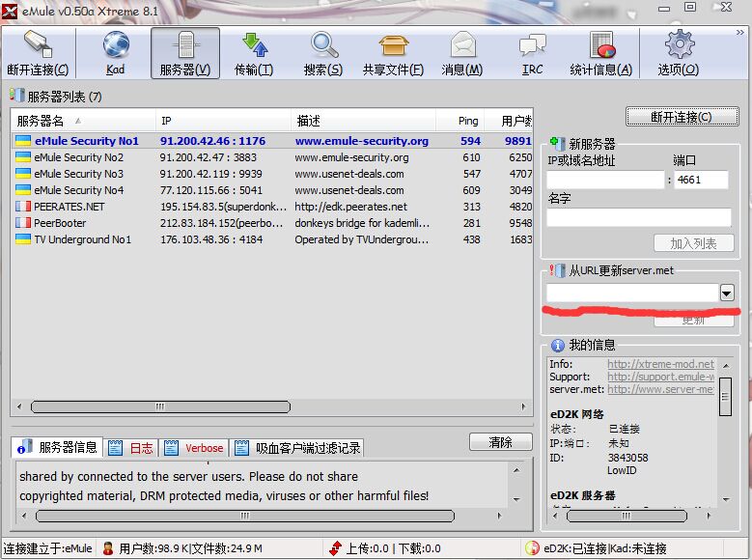The image size is (752, 560).
Task: Click server list scroll right arrow
Action: 523,406
